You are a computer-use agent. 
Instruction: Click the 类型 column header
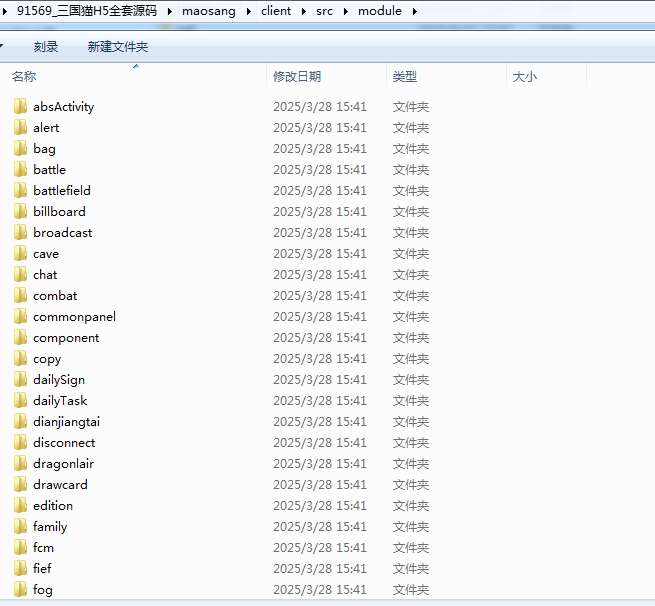tap(405, 77)
